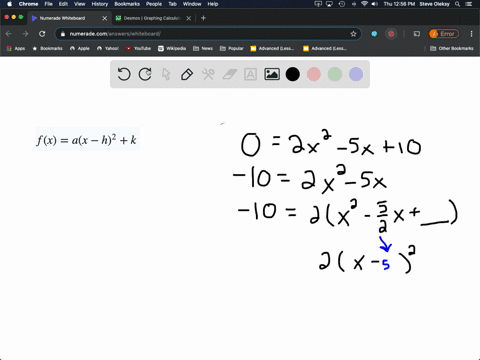The image size is (480, 360).
Task: Click the blue extension icon in toolbar
Action: click(x=374, y=34)
